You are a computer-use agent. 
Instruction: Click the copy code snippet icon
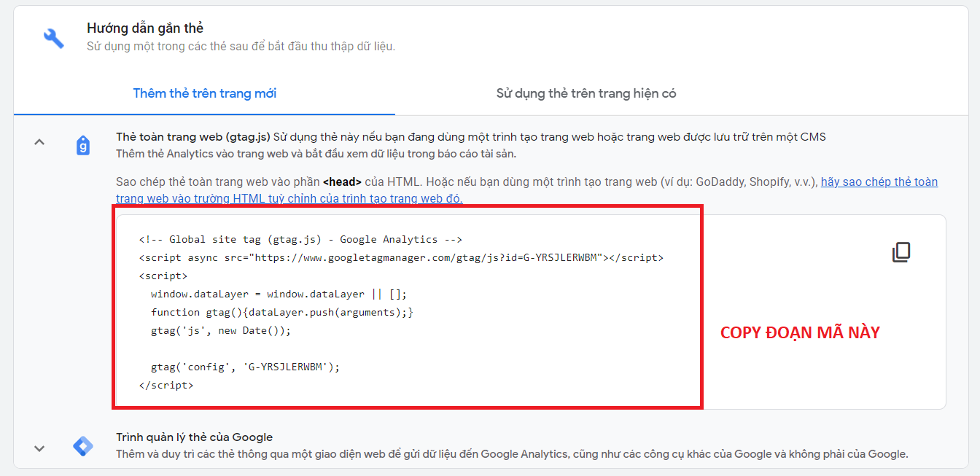pos(901,253)
